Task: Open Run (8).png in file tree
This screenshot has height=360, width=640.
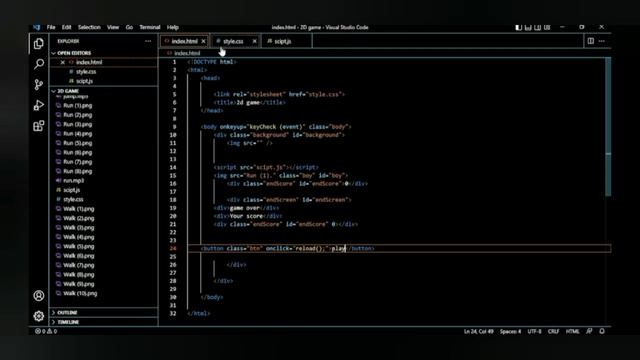Action: (78, 171)
